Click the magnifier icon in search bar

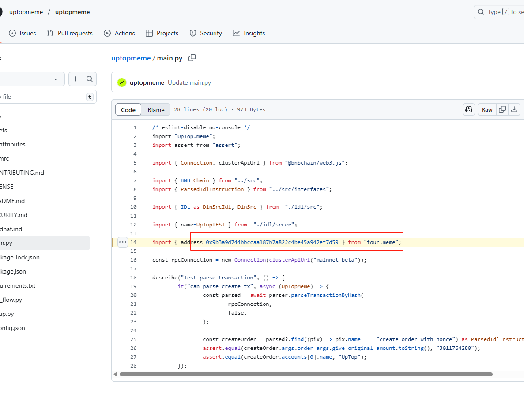tap(481, 12)
